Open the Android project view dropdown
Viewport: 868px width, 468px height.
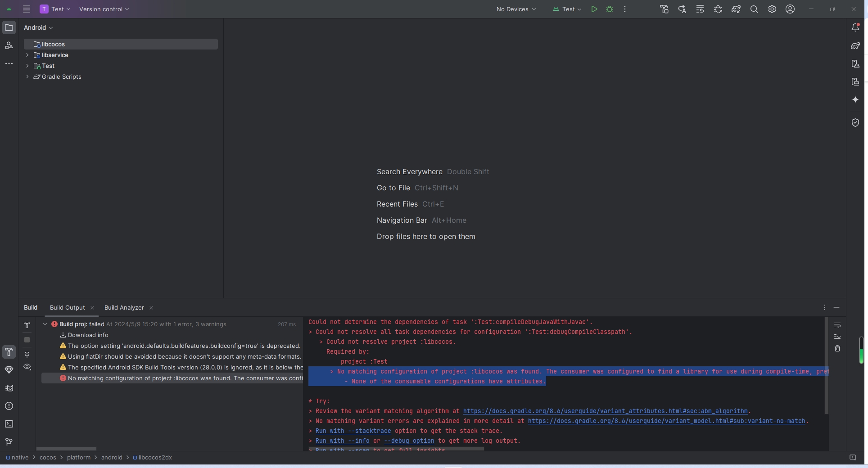tap(38, 27)
